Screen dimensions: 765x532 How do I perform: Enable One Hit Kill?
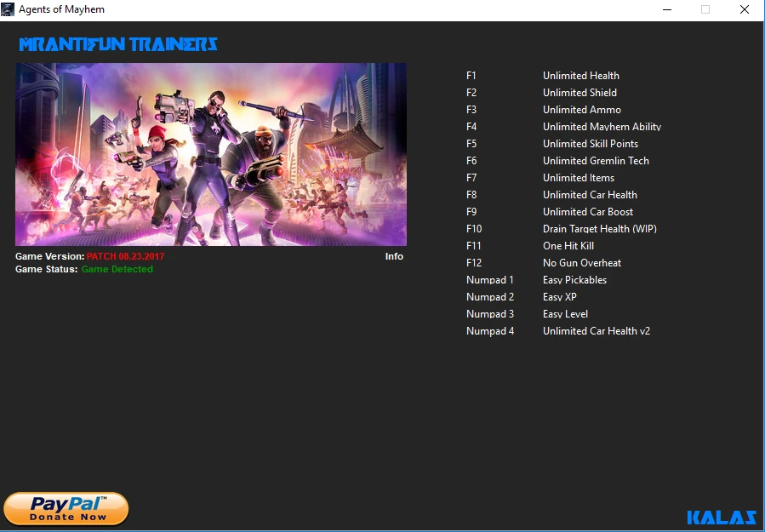click(x=566, y=245)
